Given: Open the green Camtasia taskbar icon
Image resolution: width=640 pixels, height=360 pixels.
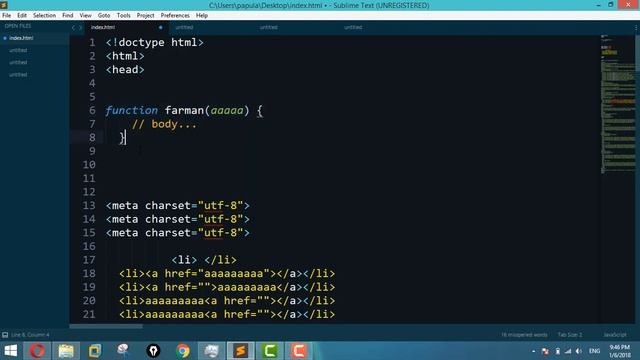Looking at the screenshot, I should [x=269, y=351].
